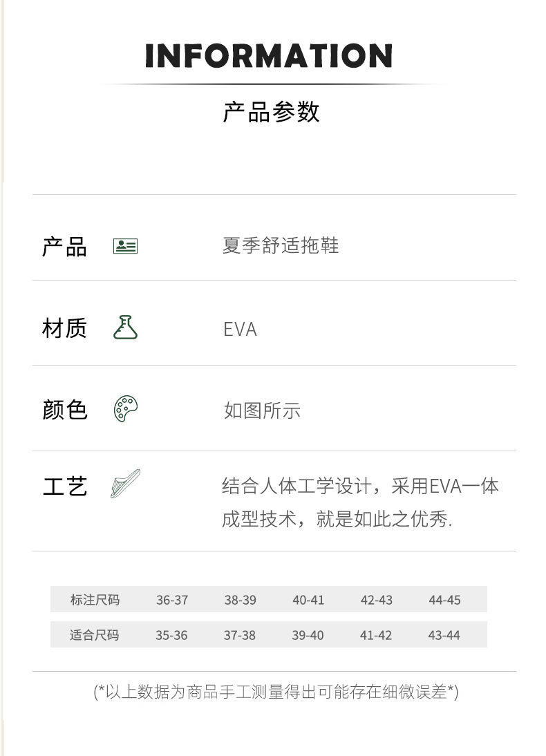Select labeled size 44-45

click(444, 600)
